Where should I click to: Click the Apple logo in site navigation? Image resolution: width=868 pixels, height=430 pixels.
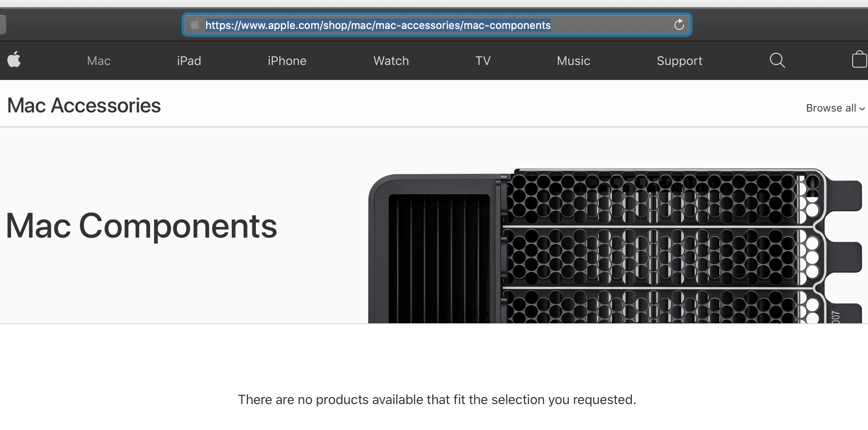(x=14, y=60)
